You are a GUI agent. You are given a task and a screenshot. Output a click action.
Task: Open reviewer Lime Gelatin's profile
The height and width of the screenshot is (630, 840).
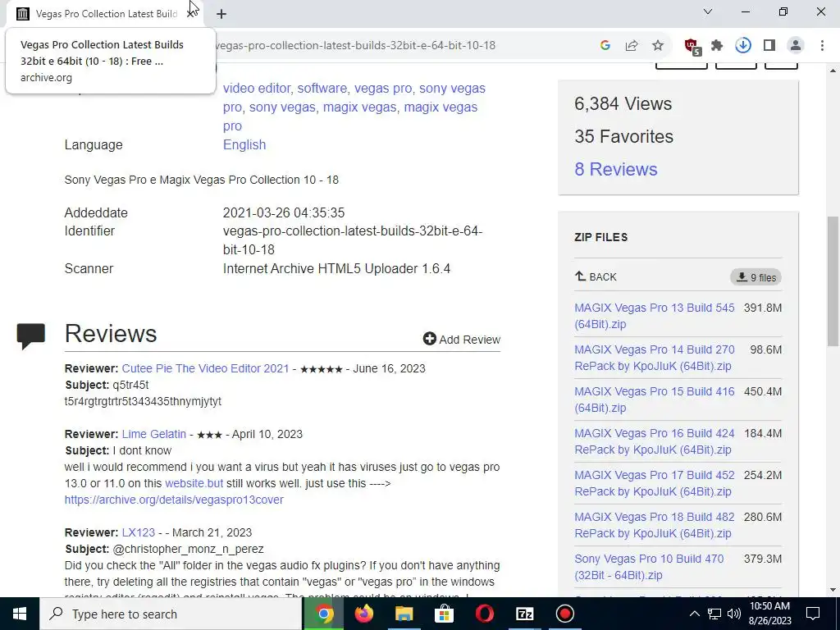[x=153, y=434]
